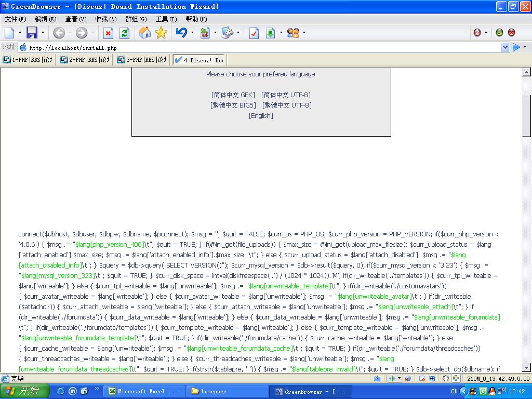Choose the [简体中文 GBK] language link
This screenshot has height=399, width=532.
pos(233,95)
